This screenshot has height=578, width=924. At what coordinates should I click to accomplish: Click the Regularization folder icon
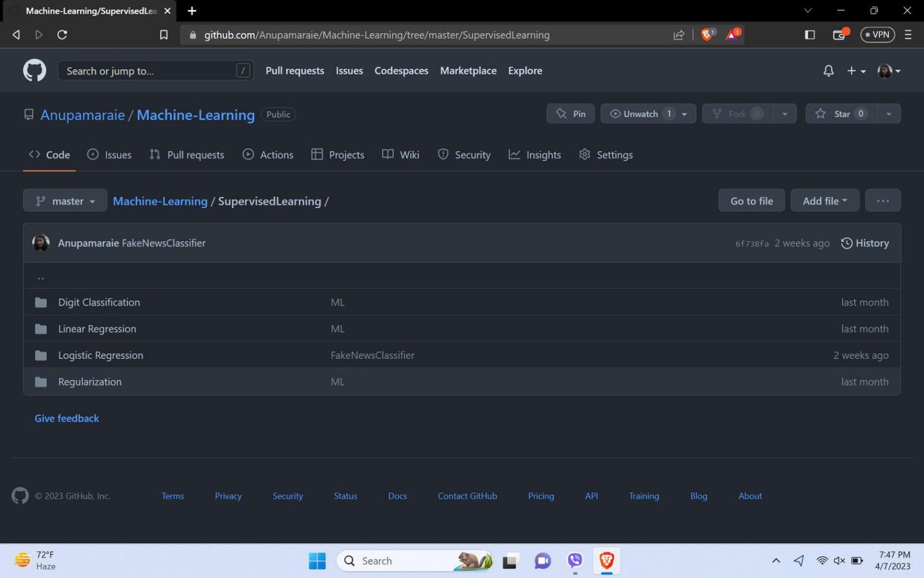point(41,382)
